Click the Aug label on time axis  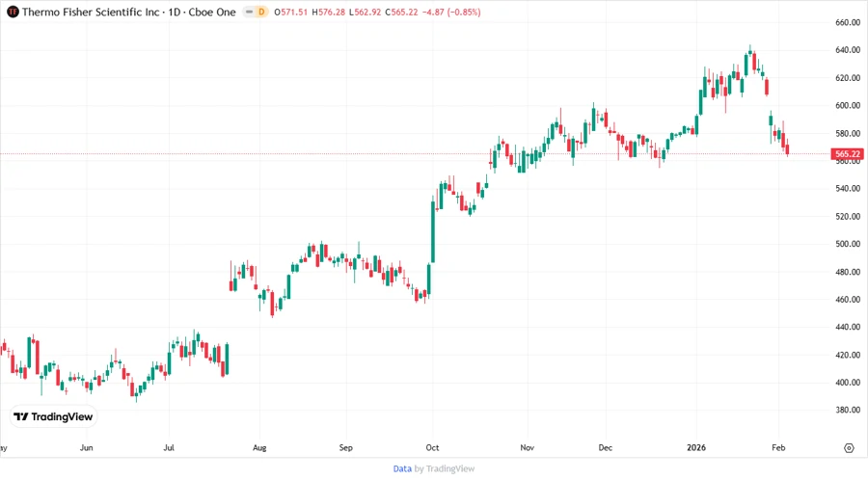pyautogui.click(x=259, y=447)
